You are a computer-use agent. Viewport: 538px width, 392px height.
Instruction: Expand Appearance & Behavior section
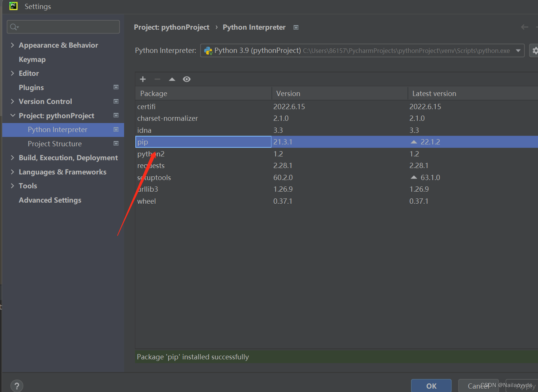[x=12, y=45]
